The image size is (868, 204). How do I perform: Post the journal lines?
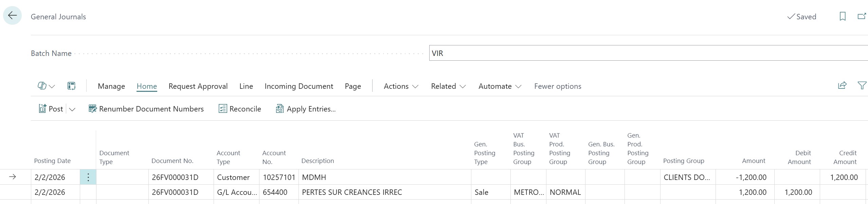[x=51, y=109]
